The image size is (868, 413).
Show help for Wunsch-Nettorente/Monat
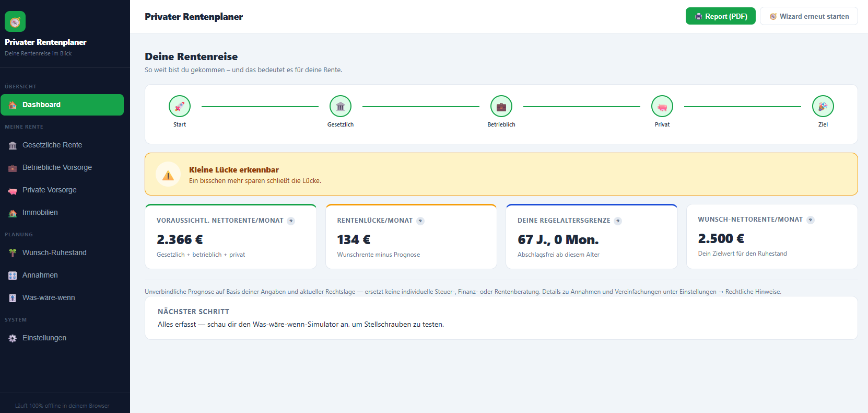[x=811, y=220]
